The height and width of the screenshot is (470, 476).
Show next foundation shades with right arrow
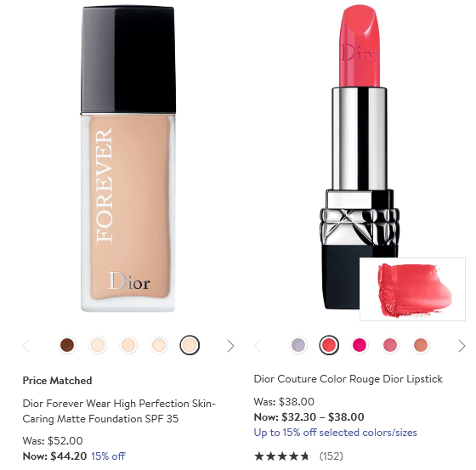tap(230, 346)
